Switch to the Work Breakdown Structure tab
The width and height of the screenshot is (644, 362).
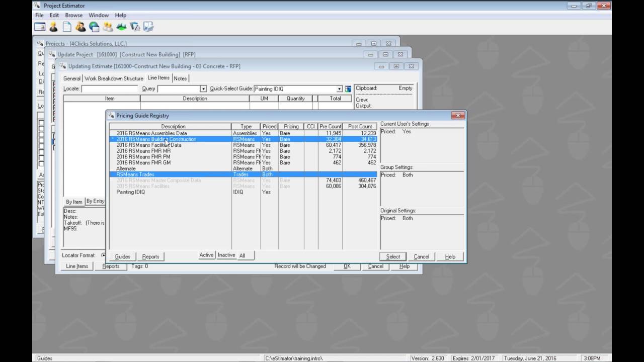pos(114,78)
